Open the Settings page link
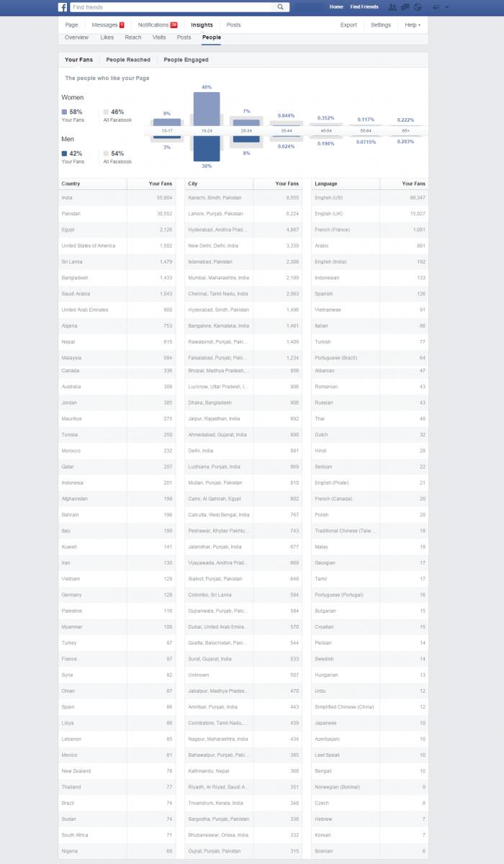Viewport: 504px width, 864px height. [381, 24]
